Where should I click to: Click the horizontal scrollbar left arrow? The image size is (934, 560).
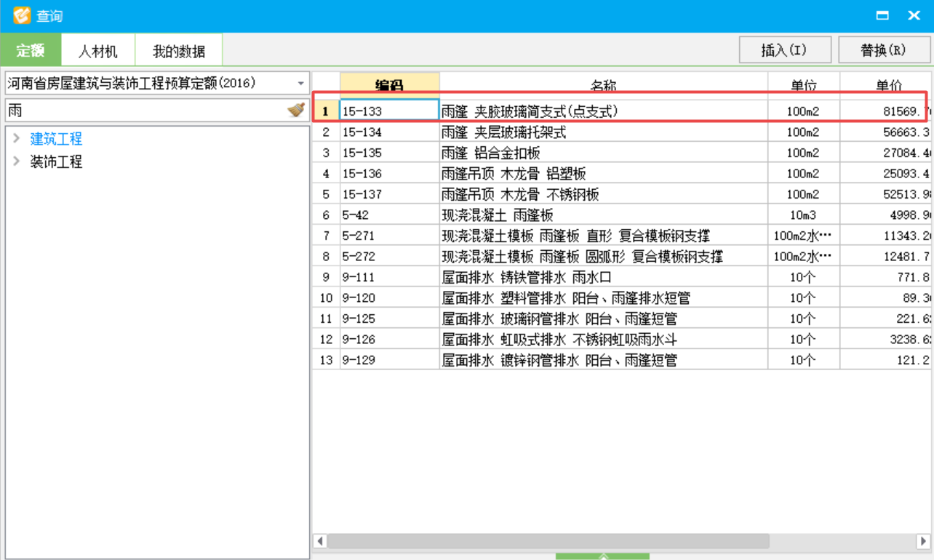pyautogui.click(x=320, y=541)
